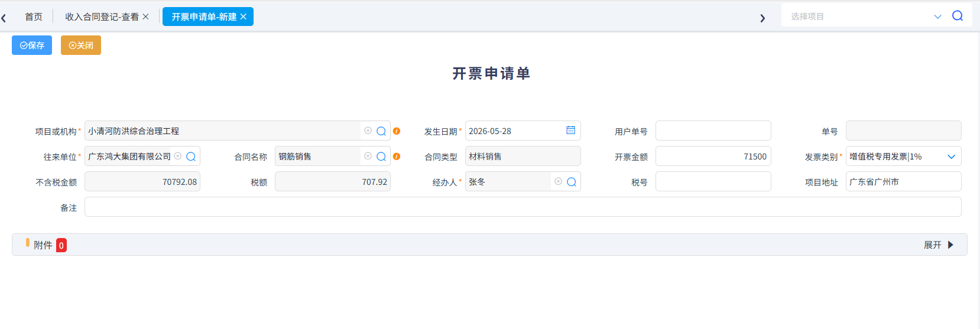Click into the 备注 field
Image resolution: width=980 pixels, height=329 pixels.
[523, 207]
